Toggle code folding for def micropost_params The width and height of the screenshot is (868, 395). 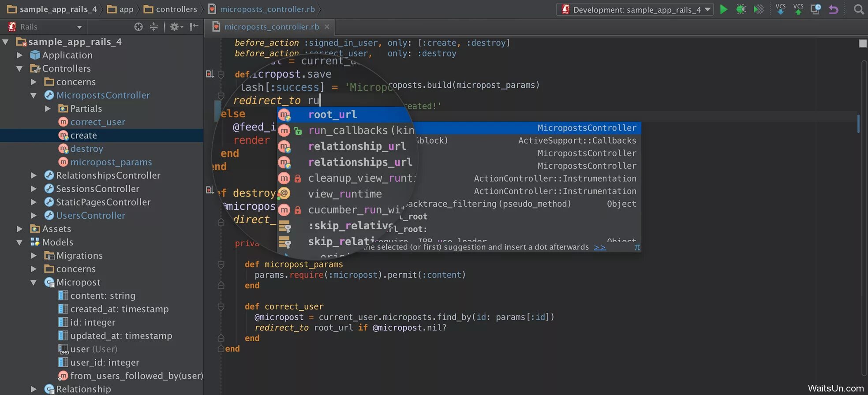[x=221, y=265]
